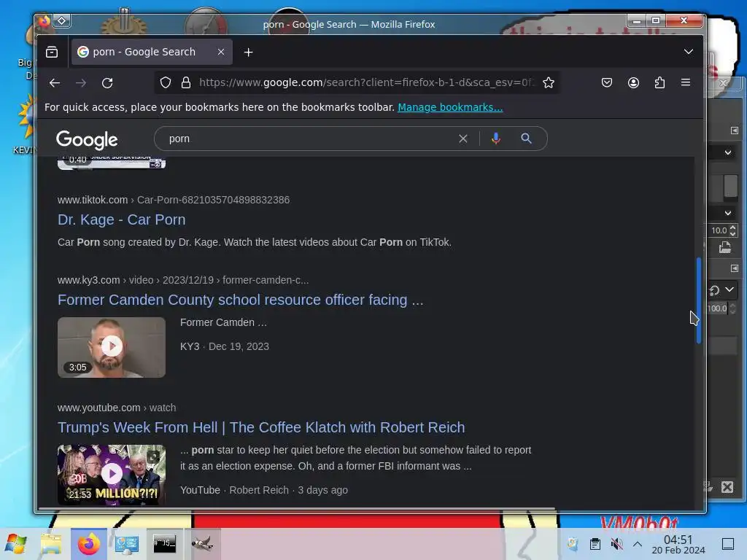Open the reset dropdown arrow in GIMP panel

(729, 289)
